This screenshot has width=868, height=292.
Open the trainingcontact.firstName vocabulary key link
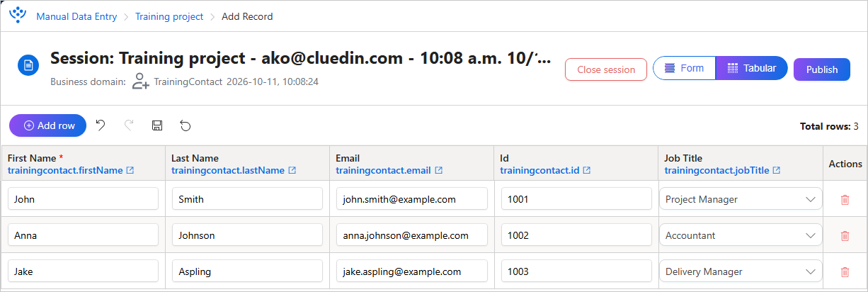(65, 171)
